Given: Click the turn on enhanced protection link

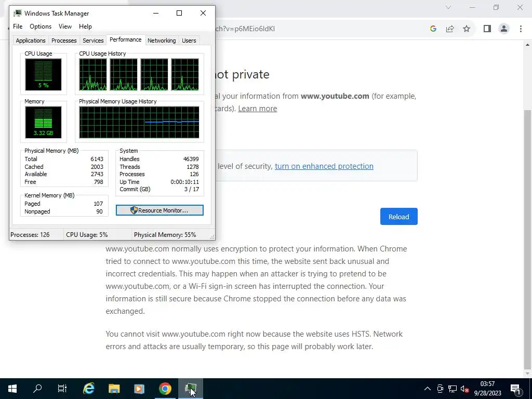Looking at the screenshot, I should (x=324, y=166).
